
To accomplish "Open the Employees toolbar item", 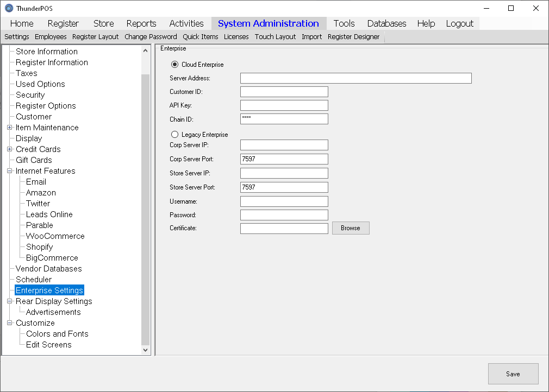I will click(x=51, y=37).
